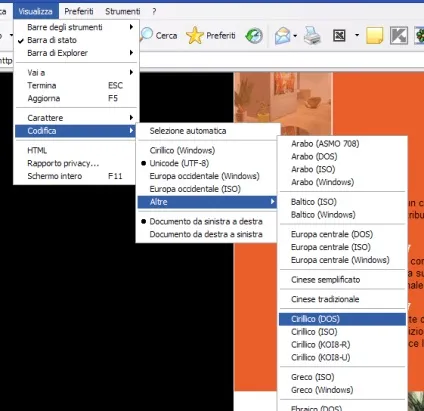This screenshot has height=411, width=424.
Task: Open the Visualizza menu
Action: pos(36,11)
